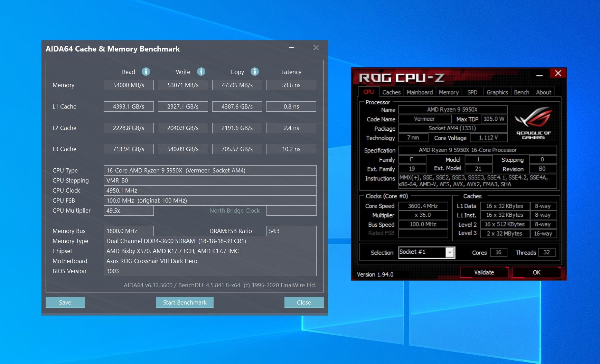
Task: Switch to the Mainboard tab in CPU-Z
Action: [420, 92]
